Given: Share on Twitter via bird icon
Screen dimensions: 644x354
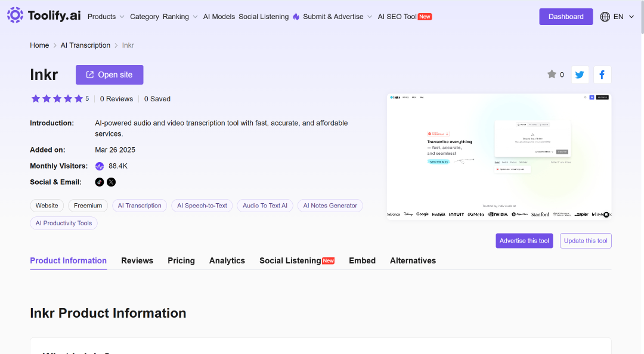Looking at the screenshot, I should 580,74.
